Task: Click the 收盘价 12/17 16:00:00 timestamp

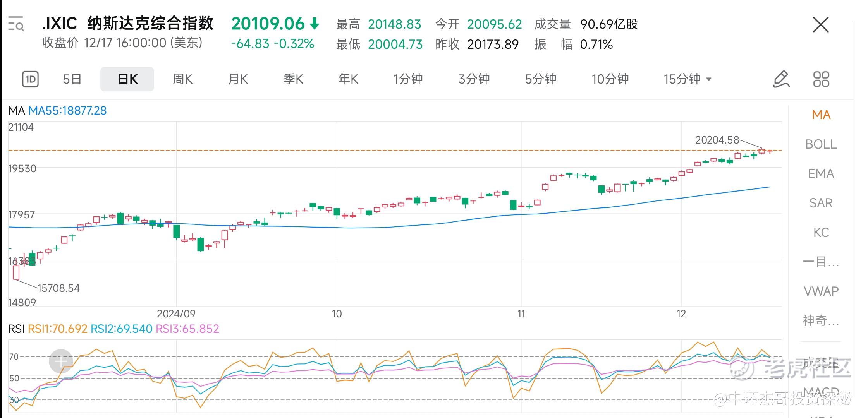Action: [122, 43]
